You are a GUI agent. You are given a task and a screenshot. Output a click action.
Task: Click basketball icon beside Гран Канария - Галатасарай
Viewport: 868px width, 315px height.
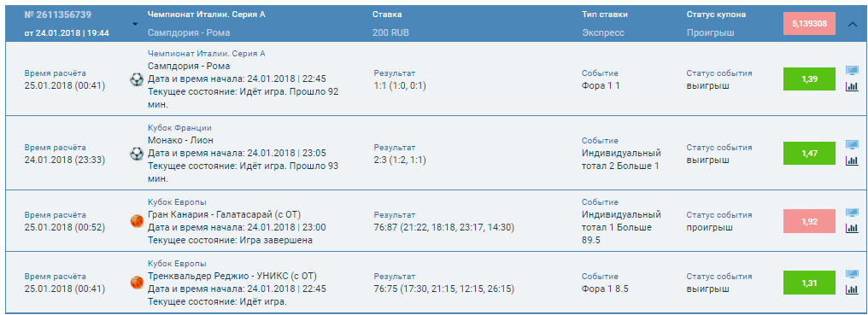136,221
